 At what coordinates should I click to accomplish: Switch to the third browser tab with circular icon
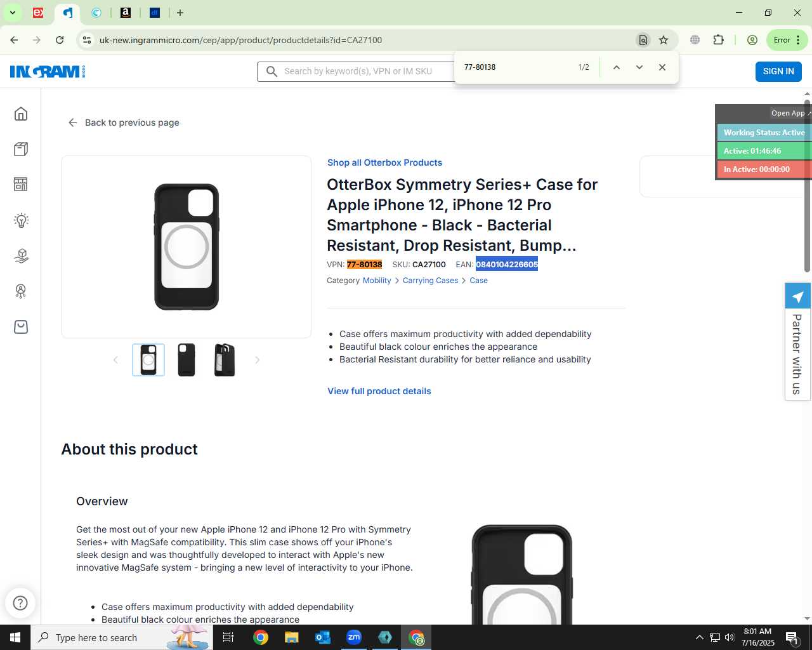click(x=96, y=13)
